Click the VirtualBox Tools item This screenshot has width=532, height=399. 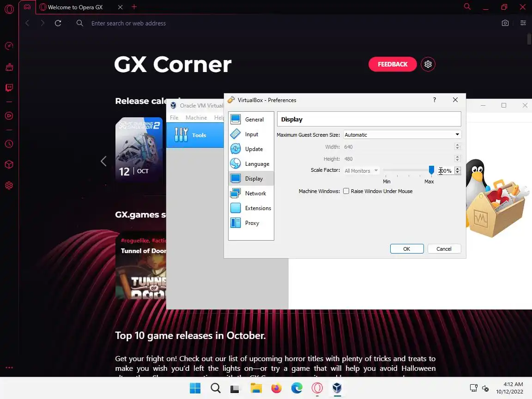pyautogui.click(x=195, y=135)
